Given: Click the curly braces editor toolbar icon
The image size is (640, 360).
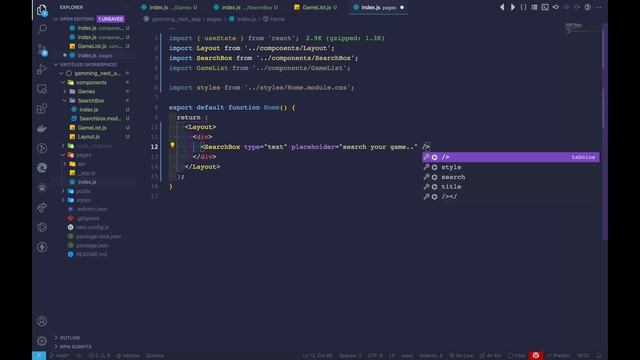Looking at the screenshot, I should click(523, 7).
